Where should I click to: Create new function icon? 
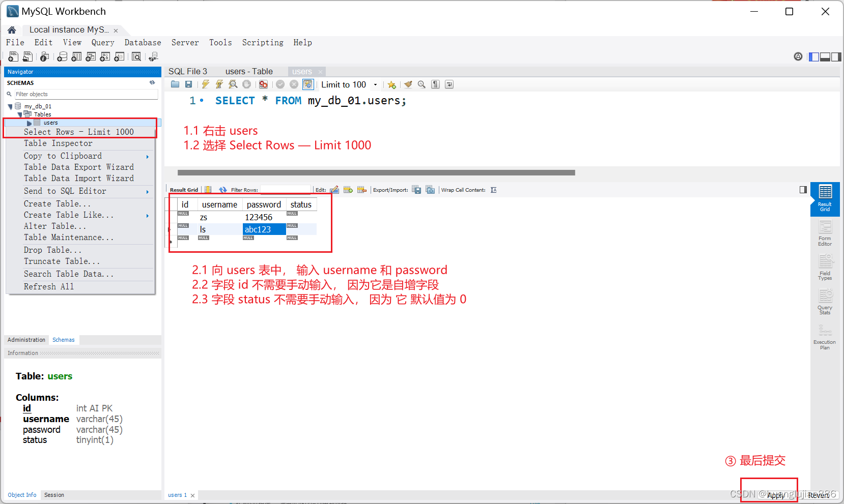pos(119,56)
